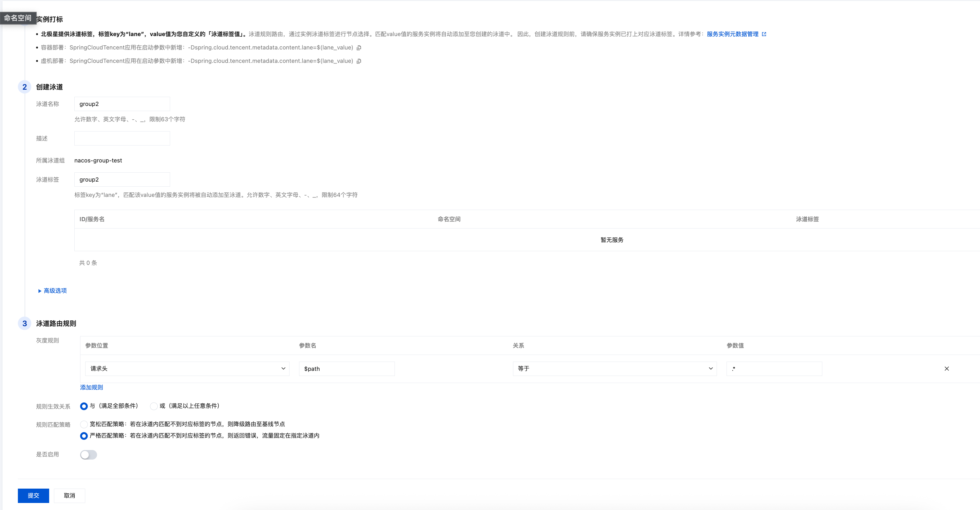Click 添加规则 link

91,387
